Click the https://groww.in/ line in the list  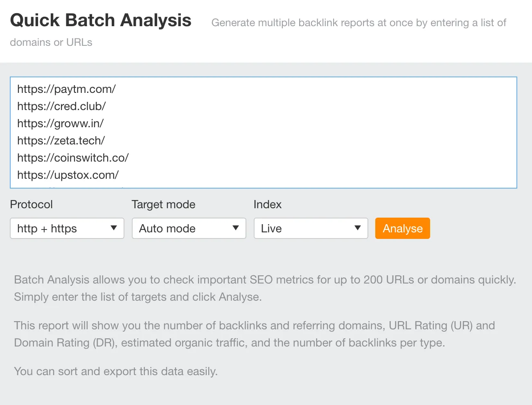(61, 123)
